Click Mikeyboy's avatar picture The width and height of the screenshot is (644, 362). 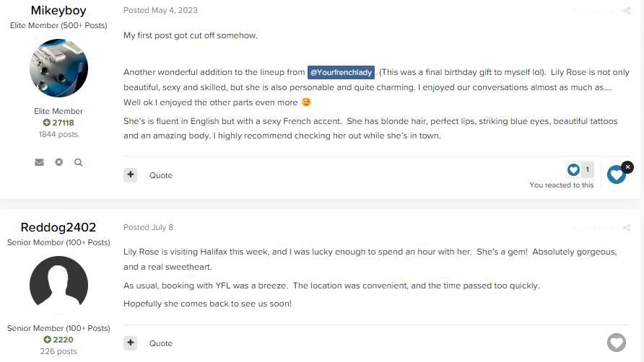point(58,69)
